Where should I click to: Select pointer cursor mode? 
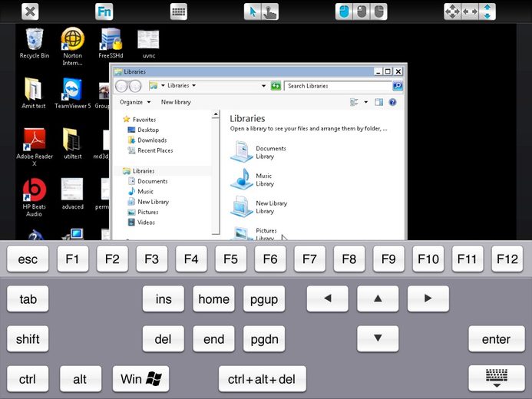(253, 12)
